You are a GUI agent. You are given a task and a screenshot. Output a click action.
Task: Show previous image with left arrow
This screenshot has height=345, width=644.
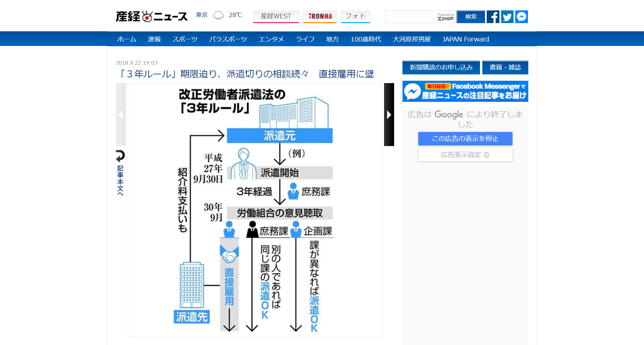(x=121, y=115)
